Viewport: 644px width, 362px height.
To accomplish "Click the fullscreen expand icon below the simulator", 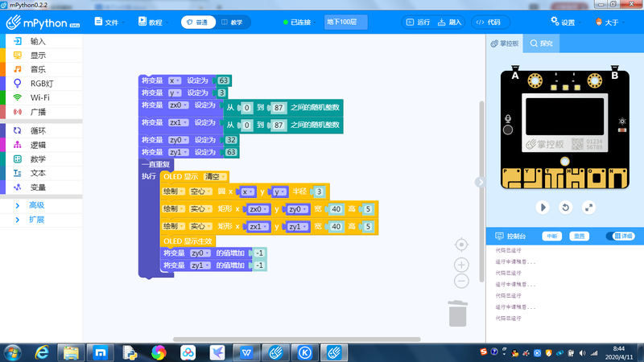I will pyautogui.click(x=589, y=207).
